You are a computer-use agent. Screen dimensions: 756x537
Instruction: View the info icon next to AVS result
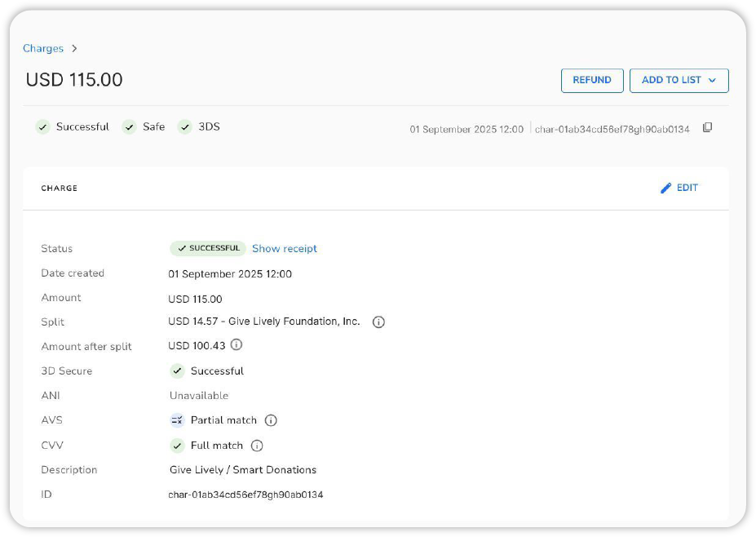(270, 419)
